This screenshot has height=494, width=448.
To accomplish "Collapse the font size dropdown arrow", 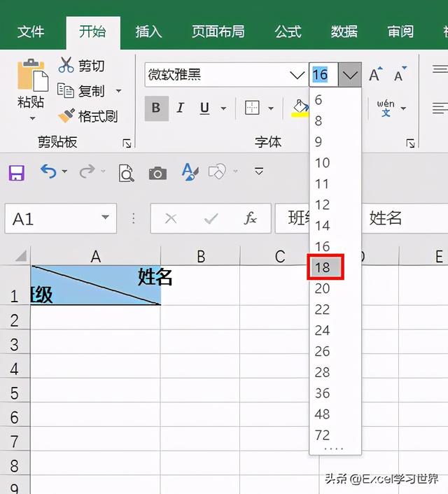I will pos(350,75).
